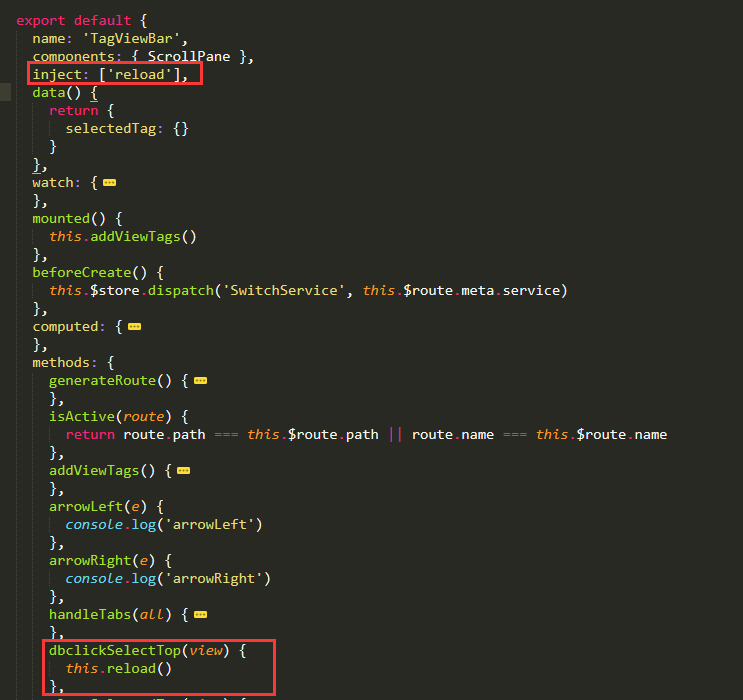Click the handleTabs(all) declaration
The image size is (743, 700).
[x=118, y=615]
